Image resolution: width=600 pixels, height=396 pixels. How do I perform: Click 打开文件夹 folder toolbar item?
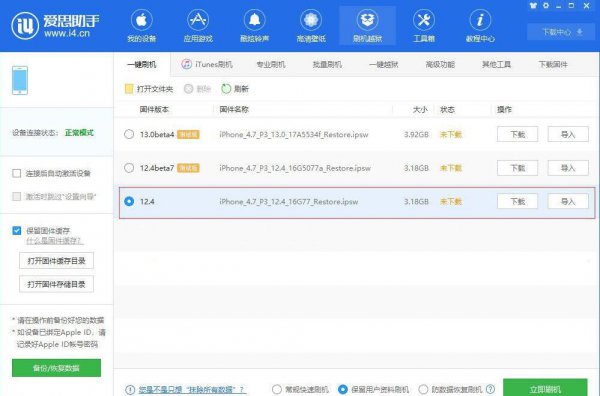[149, 89]
